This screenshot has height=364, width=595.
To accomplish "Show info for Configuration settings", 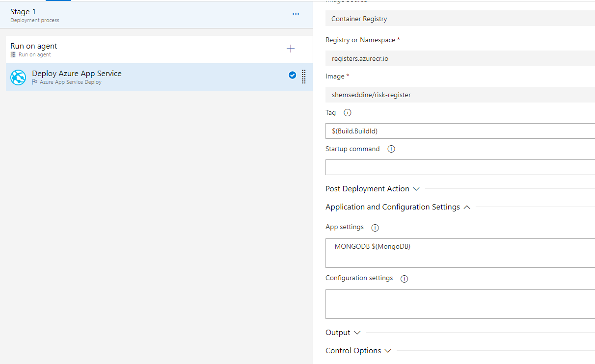I will pos(405,279).
